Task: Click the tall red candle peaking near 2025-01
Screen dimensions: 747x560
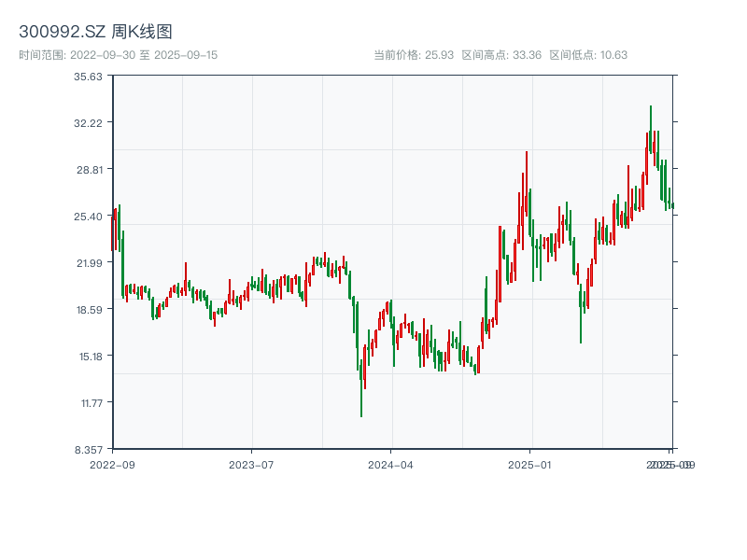Action: [527, 183]
